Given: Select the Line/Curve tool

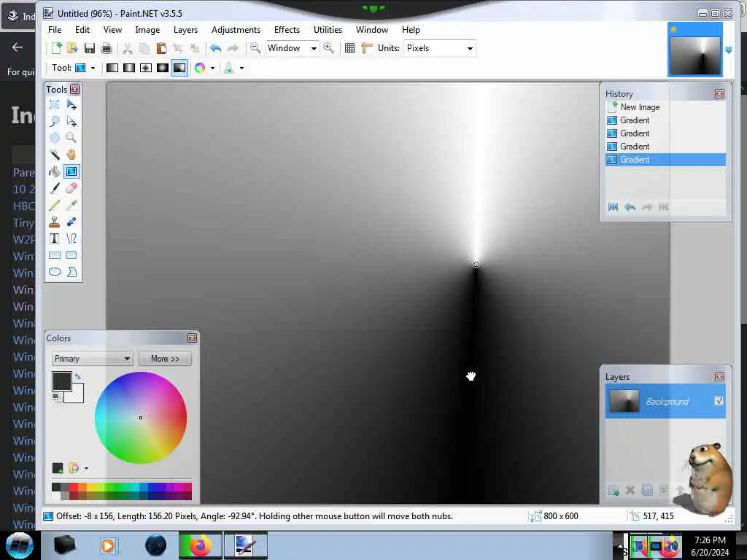Looking at the screenshot, I should coord(71,238).
